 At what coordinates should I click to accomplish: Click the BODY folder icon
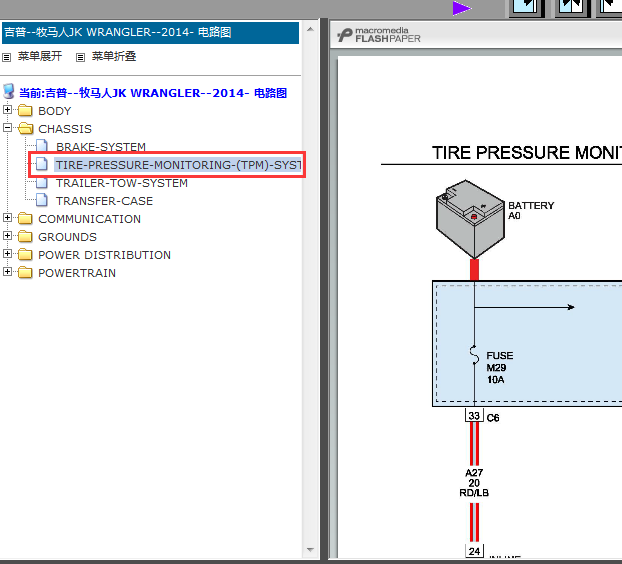[25, 110]
